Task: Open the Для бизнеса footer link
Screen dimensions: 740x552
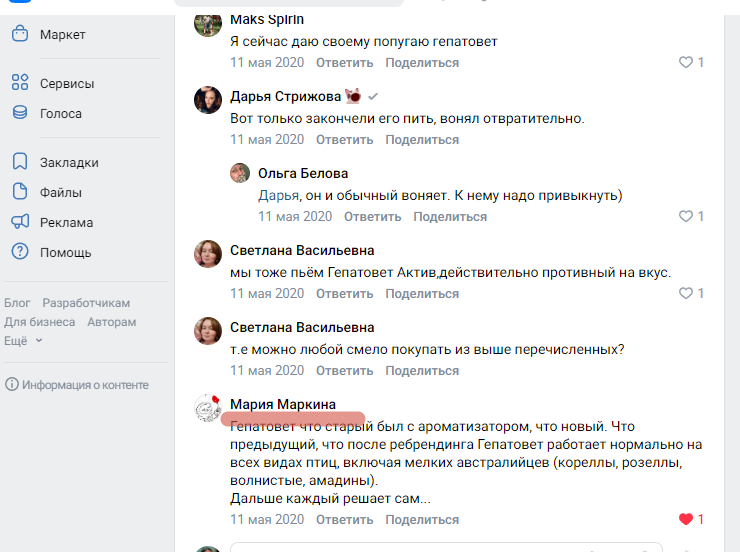Action: [40, 322]
